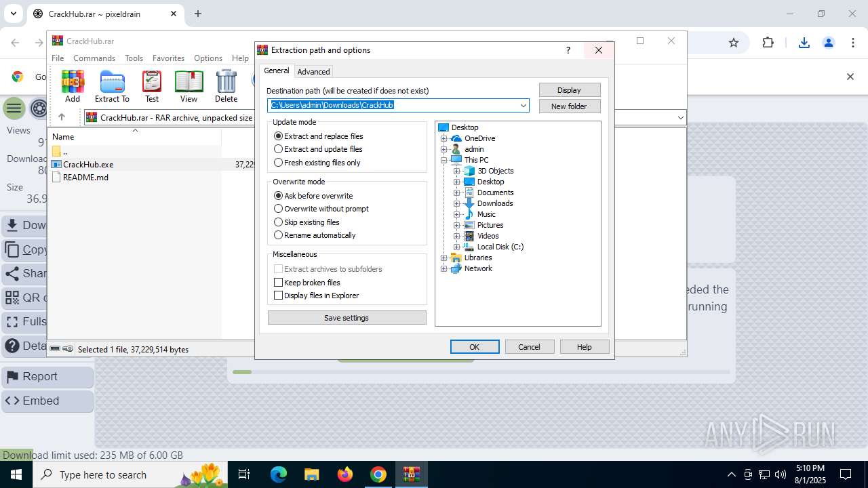868x488 pixels.
Task: Bookmark this page with the star icon
Action: tap(733, 43)
